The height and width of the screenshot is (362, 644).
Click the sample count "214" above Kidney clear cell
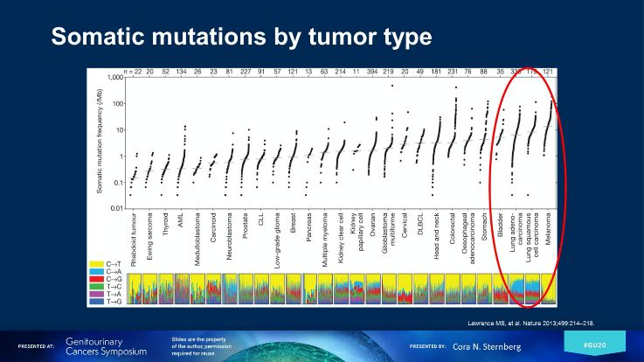pos(341,72)
